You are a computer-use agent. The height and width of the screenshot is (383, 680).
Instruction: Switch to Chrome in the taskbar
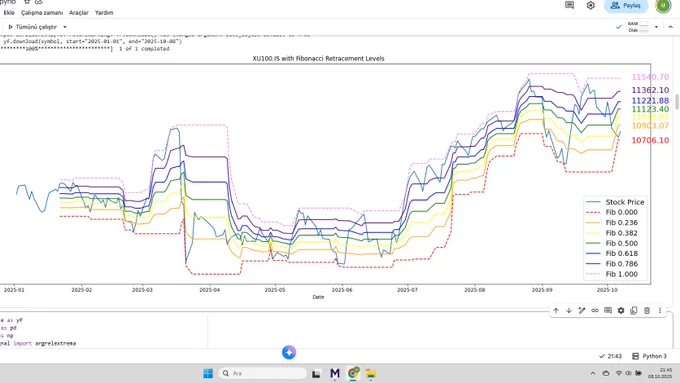click(353, 373)
